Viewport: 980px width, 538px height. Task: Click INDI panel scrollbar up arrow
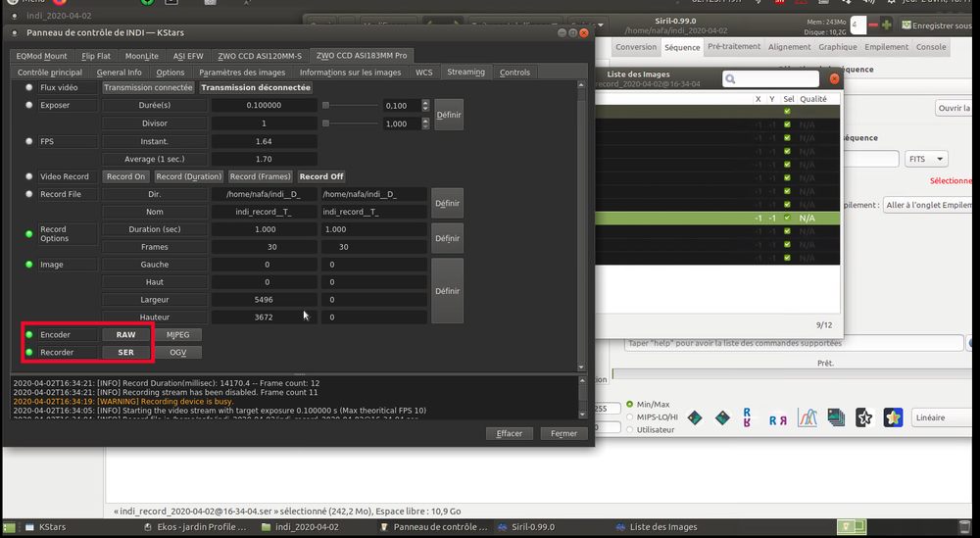pyautogui.click(x=581, y=84)
